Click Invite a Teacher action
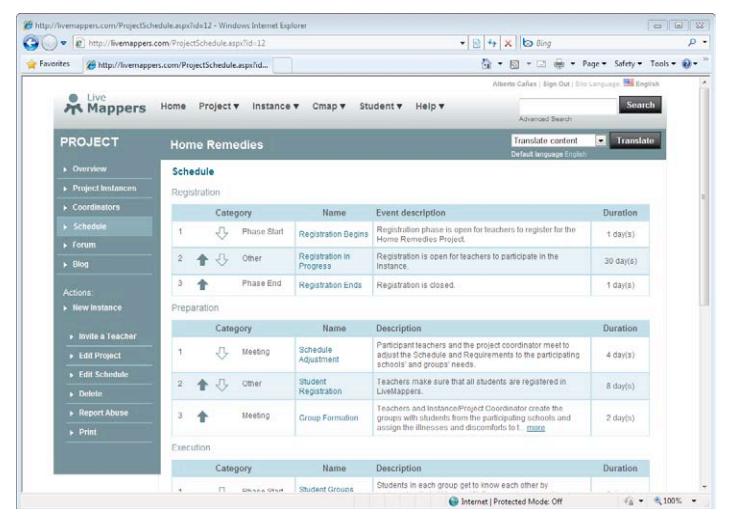The width and height of the screenshot is (734, 525). pos(107,336)
